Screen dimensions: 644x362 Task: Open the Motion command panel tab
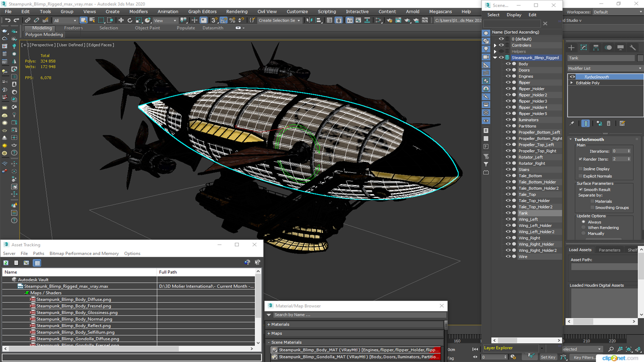pos(608,48)
